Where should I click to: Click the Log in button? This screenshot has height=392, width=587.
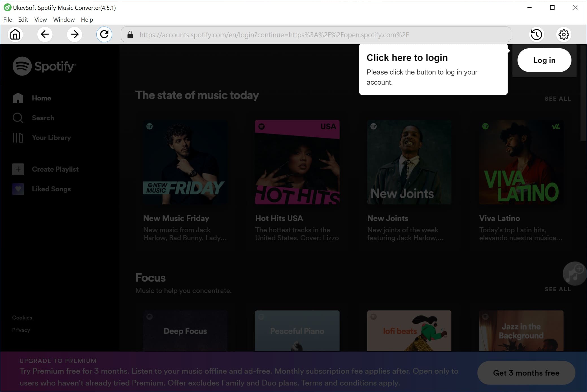[x=544, y=60]
